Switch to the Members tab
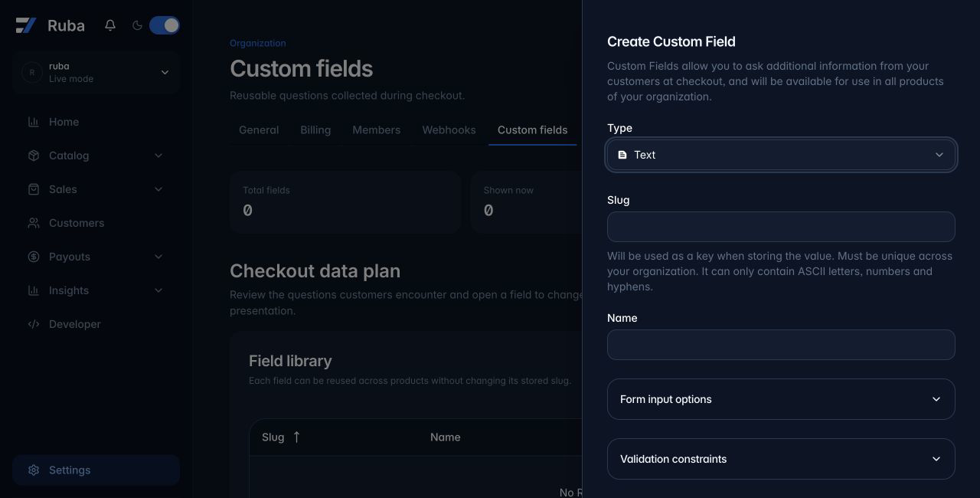The image size is (980, 498). tap(376, 129)
